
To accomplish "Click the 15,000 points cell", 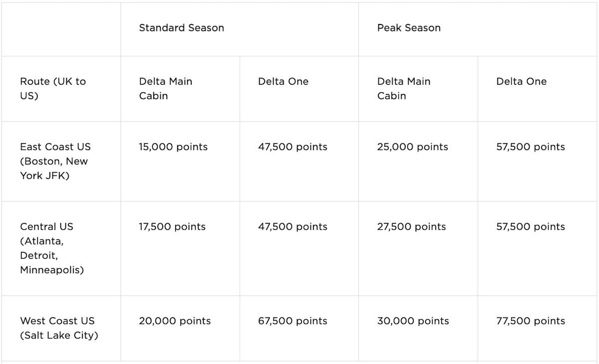I will 173,147.
